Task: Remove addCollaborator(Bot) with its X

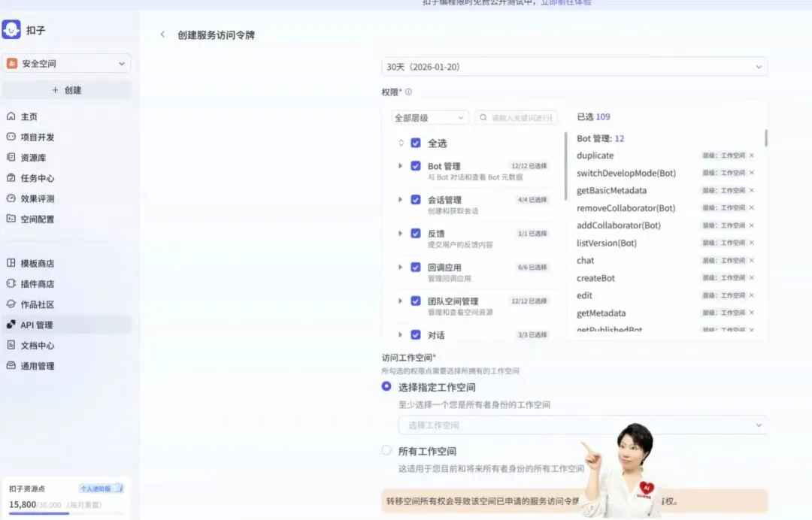Action: tap(751, 225)
